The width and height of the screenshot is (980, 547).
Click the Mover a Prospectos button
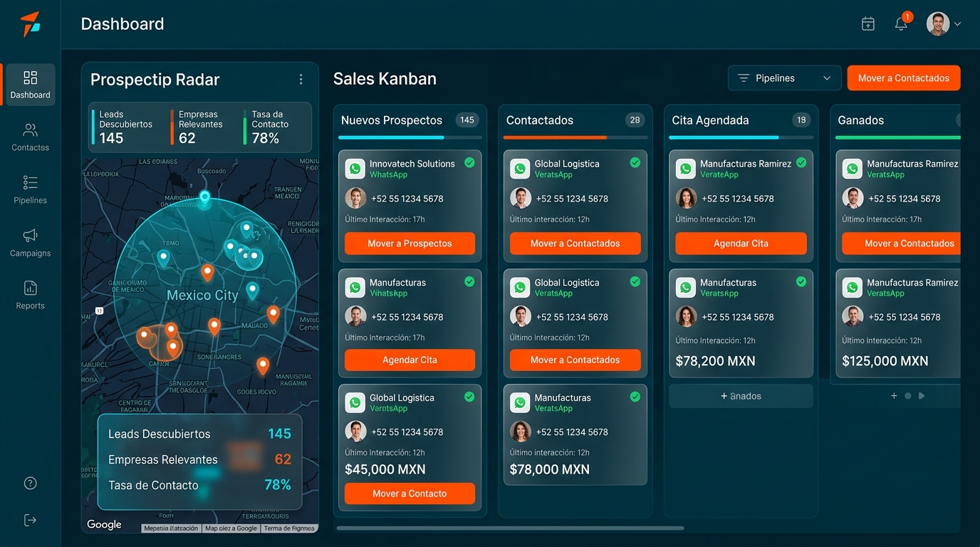pos(410,244)
